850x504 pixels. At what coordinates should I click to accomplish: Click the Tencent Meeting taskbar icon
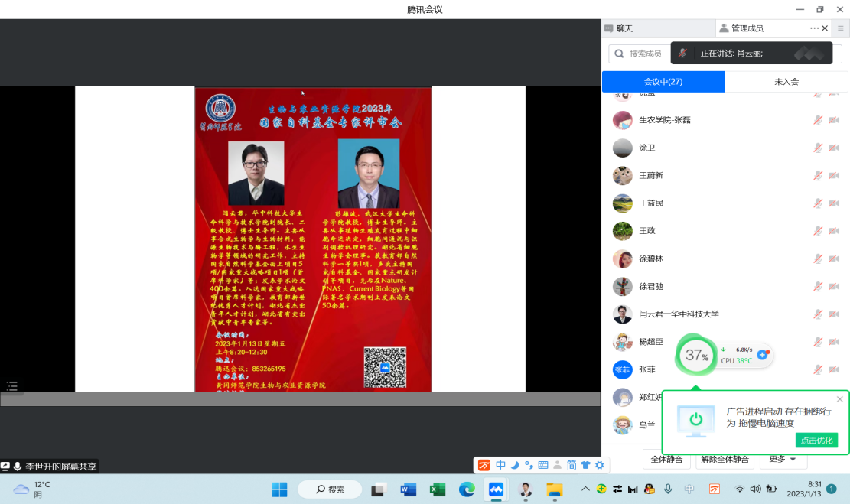pyautogui.click(x=497, y=489)
